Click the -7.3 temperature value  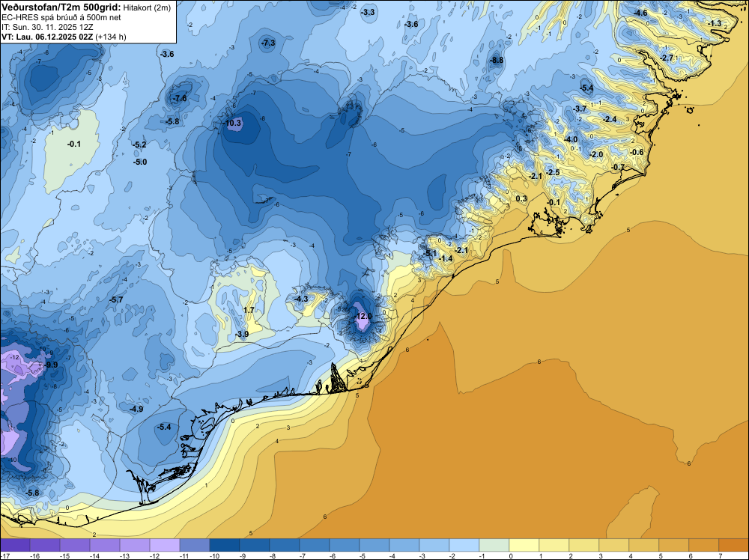click(268, 43)
